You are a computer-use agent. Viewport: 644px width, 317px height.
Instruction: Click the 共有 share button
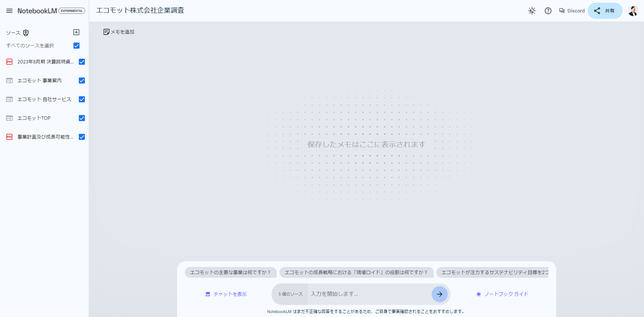click(x=605, y=11)
